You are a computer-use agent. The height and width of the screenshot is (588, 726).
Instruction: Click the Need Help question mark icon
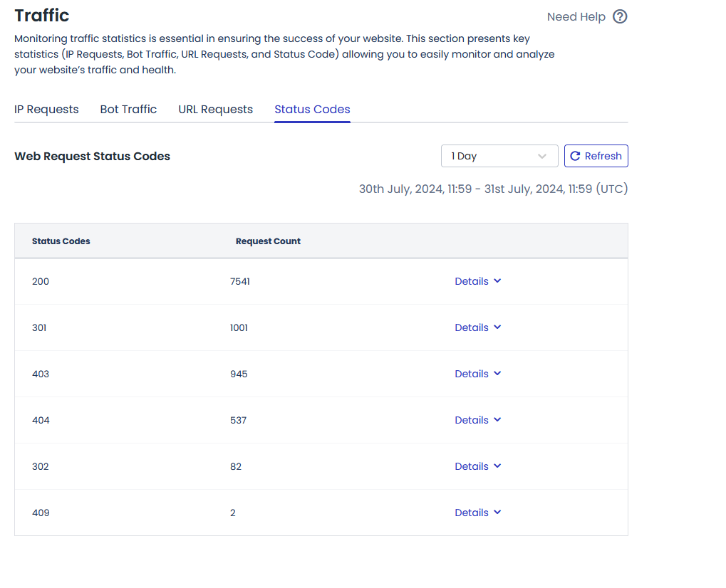620,16
